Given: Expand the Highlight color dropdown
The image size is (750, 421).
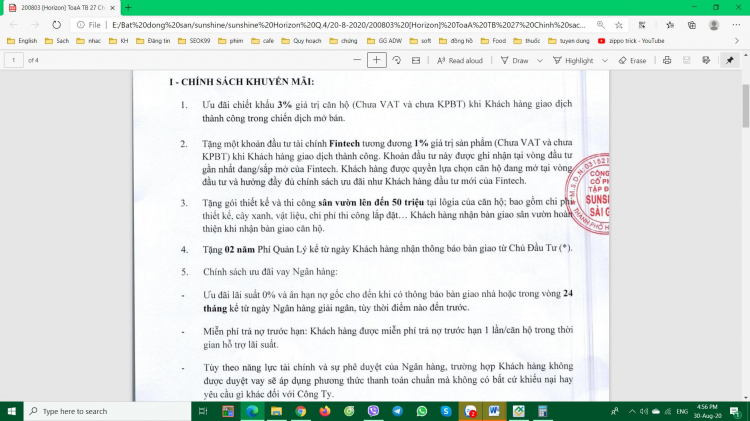Looking at the screenshot, I should coord(605,60).
